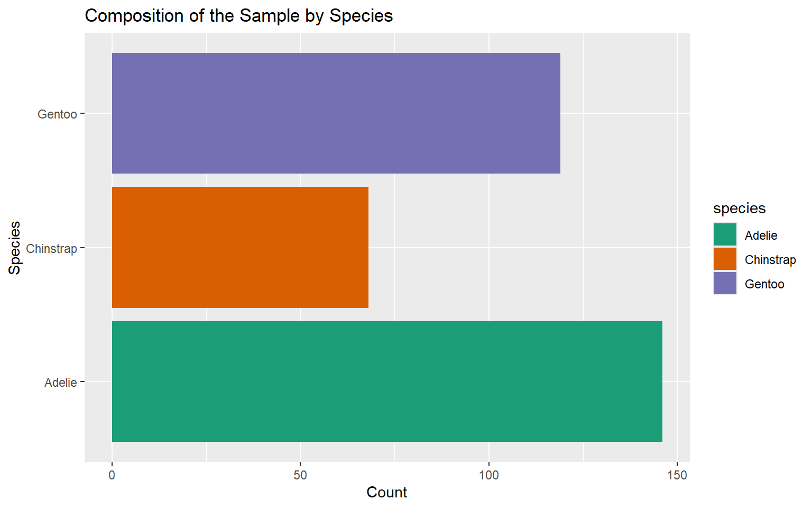Click the 100 x-axis tick label
This screenshot has width=812, height=508.
click(x=489, y=475)
